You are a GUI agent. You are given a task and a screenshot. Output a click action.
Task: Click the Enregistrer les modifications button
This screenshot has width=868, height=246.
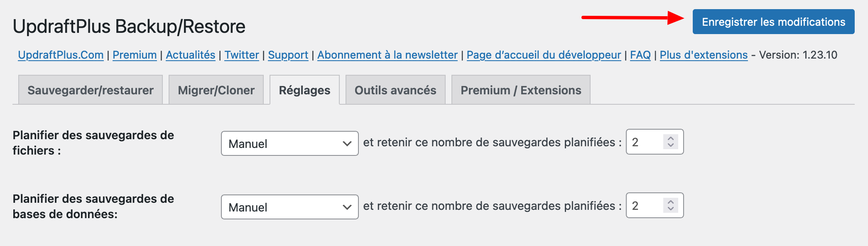click(773, 22)
